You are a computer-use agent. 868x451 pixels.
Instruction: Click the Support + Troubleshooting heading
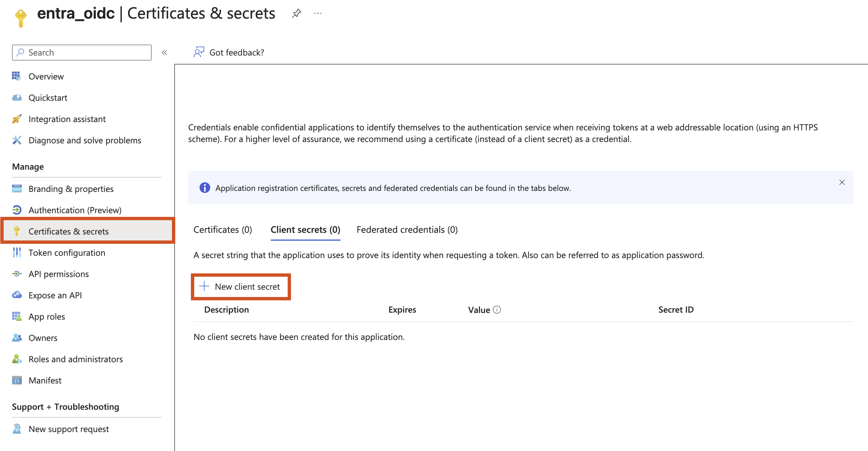(x=66, y=406)
